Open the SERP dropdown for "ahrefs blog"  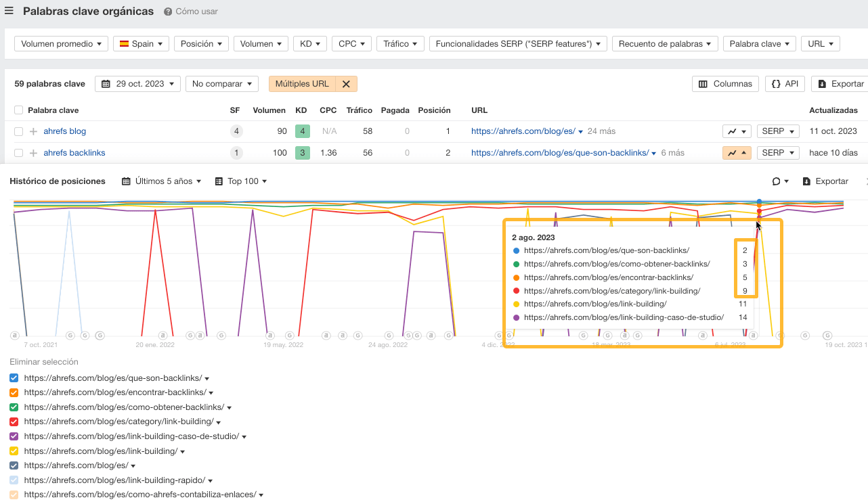[777, 131]
